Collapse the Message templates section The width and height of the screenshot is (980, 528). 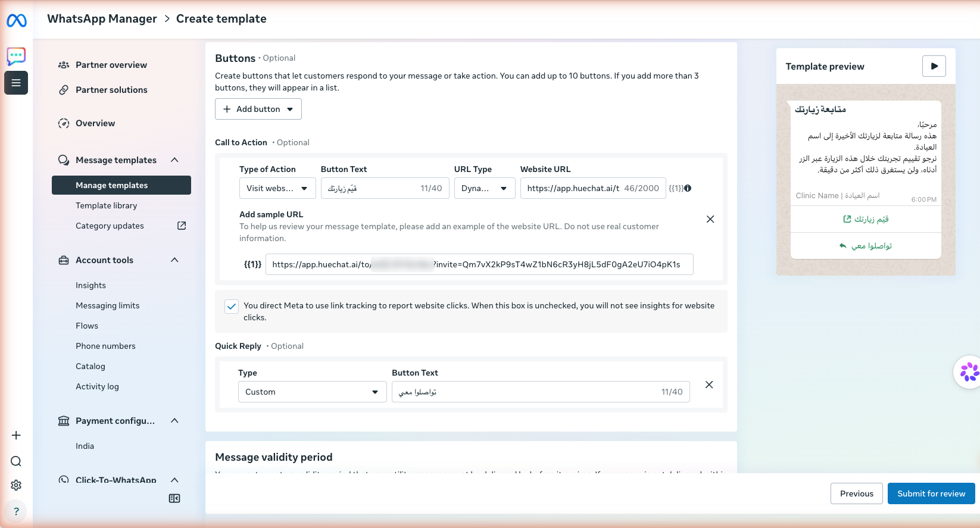174,160
